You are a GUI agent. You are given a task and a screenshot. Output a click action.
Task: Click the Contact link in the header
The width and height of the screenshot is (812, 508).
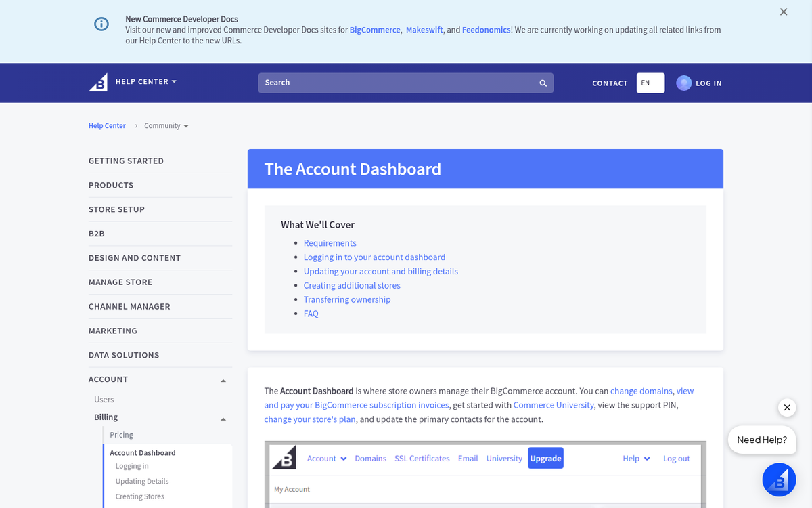tap(610, 83)
